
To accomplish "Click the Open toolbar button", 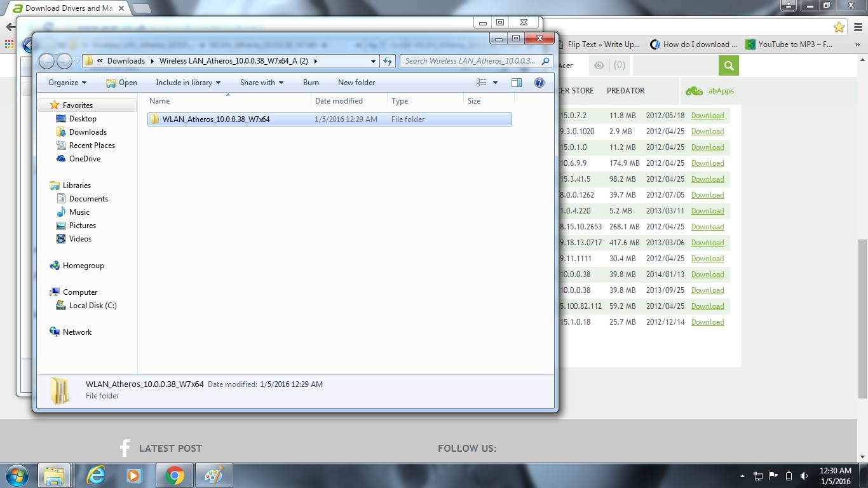I will pos(121,83).
